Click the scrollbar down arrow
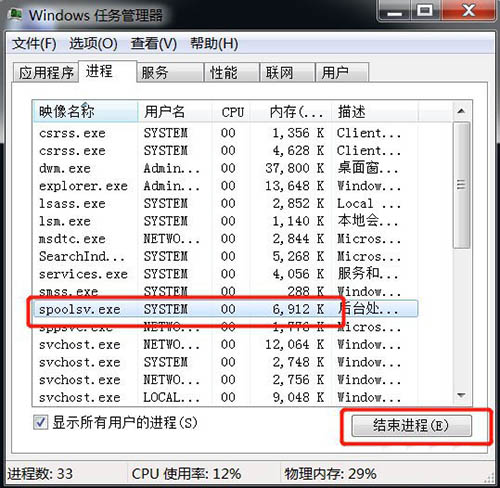 click(x=461, y=396)
